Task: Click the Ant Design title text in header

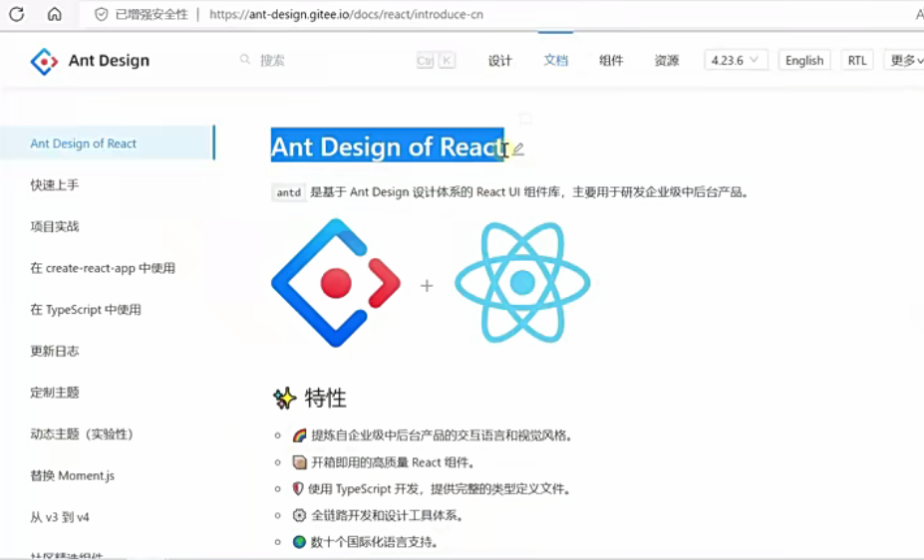Action: click(109, 61)
